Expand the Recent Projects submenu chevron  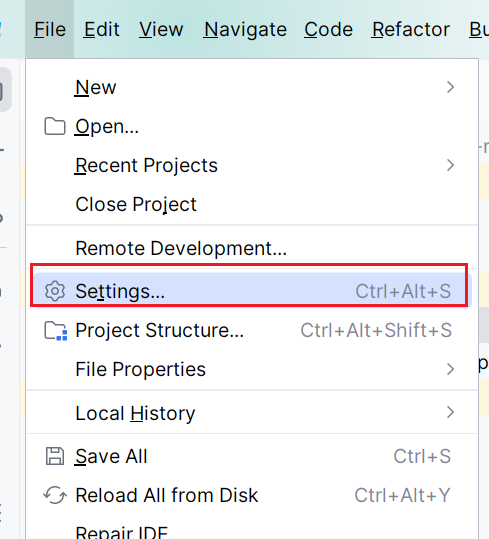point(450,165)
